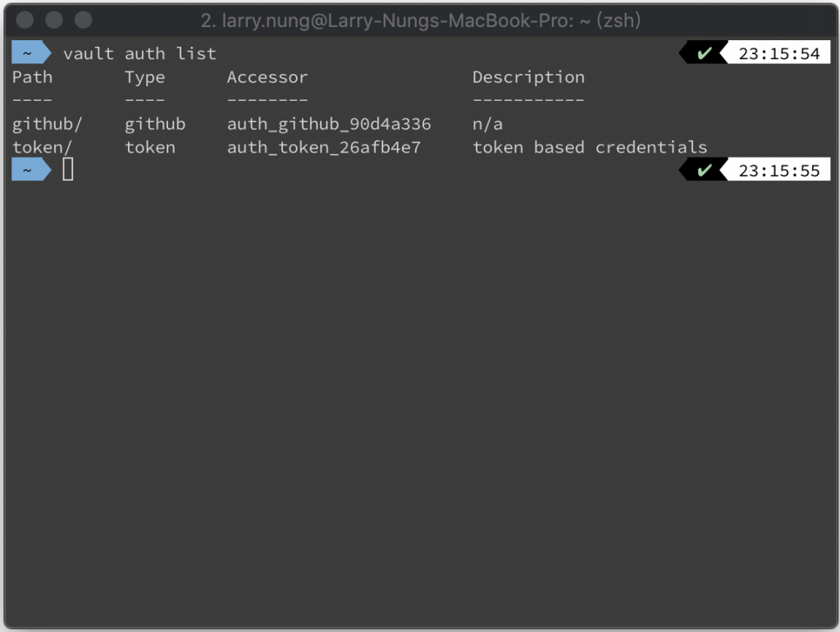Click accessor auth_token_26afb4e7
Image resolution: width=840 pixels, height=632 pixels.
[x=324, y=148]
